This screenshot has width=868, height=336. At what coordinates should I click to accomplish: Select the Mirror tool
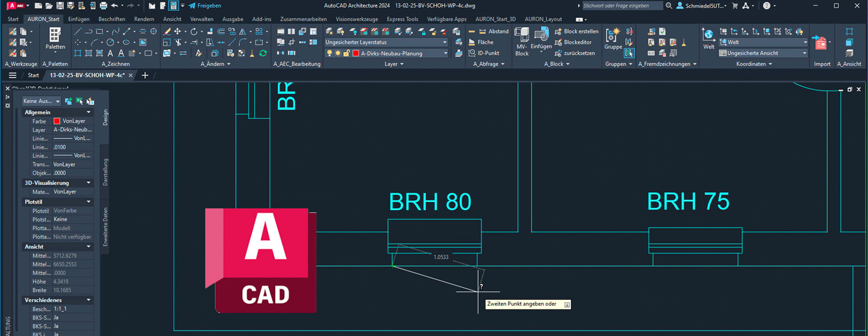[x=243, y=31]
